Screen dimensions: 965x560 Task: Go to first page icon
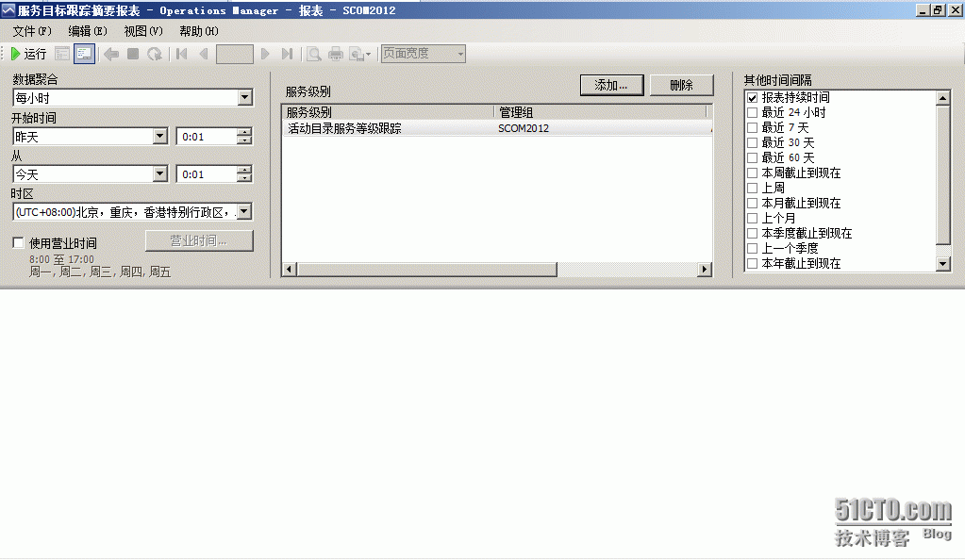click(x=181, y=54)
